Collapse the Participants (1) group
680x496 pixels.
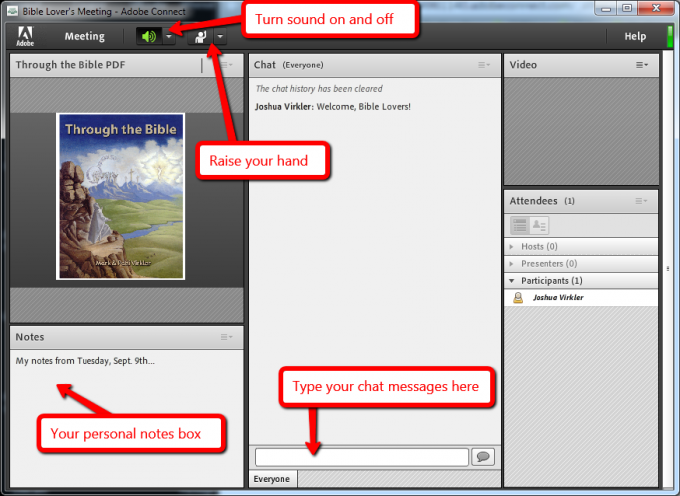coord(581,281)
